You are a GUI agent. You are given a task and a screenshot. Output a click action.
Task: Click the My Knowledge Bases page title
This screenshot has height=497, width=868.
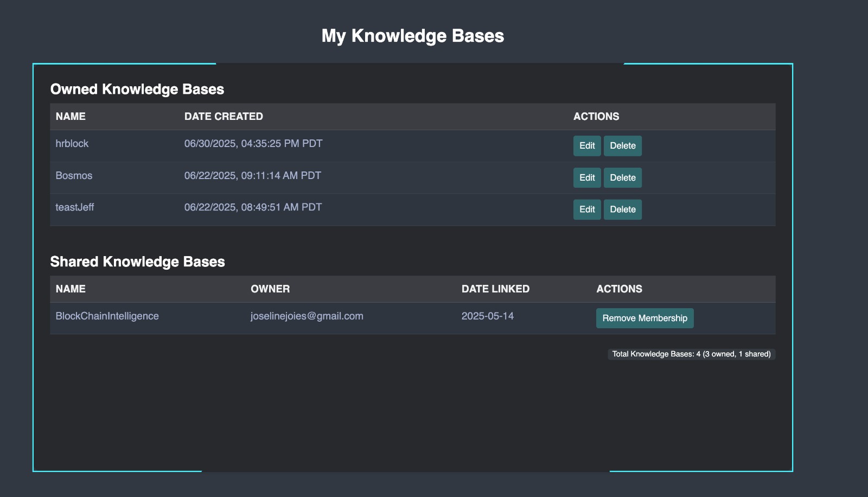[413, 35]
